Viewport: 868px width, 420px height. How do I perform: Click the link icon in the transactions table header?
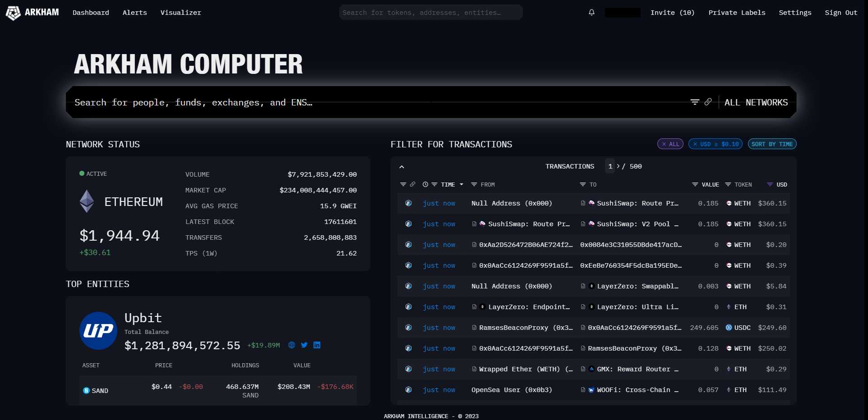pos(412,184)
